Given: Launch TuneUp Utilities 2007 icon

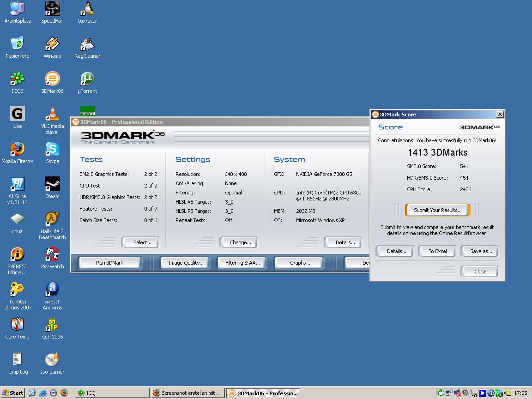Looking at the screenshot, I should 17,296.
